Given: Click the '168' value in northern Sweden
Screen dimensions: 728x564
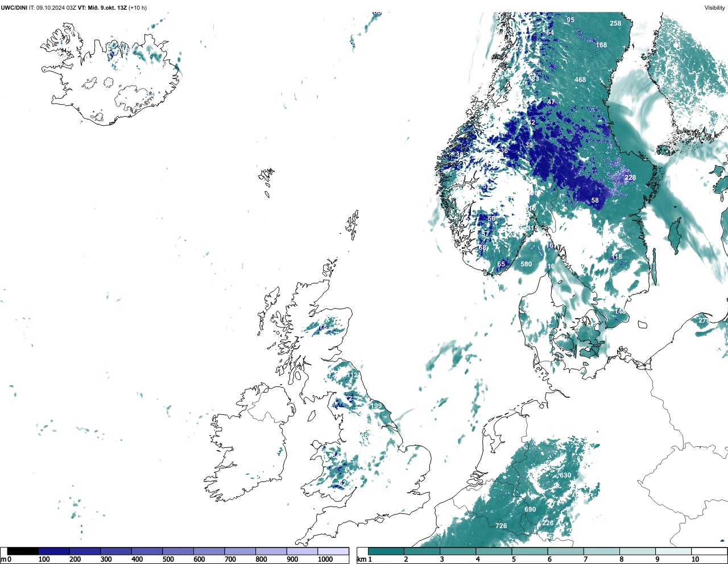Looking at the screenshot, I should [601, 45].
